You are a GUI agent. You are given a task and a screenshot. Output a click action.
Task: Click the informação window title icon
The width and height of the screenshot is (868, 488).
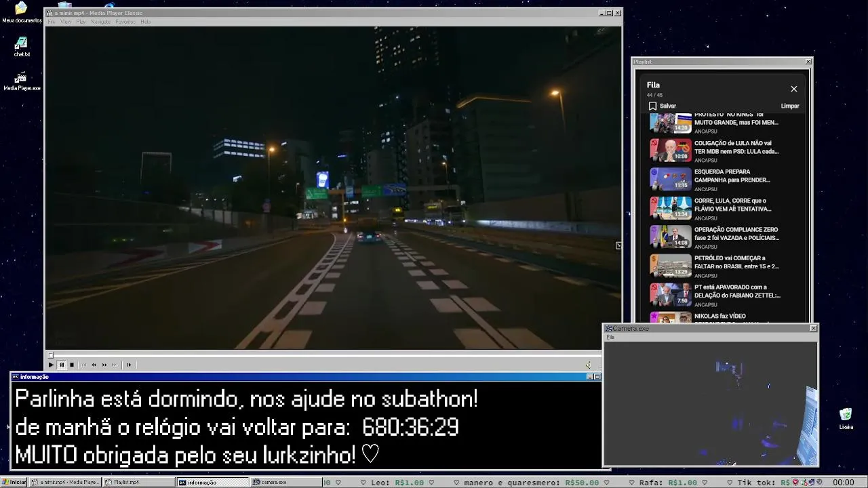(x=16, y=377)
